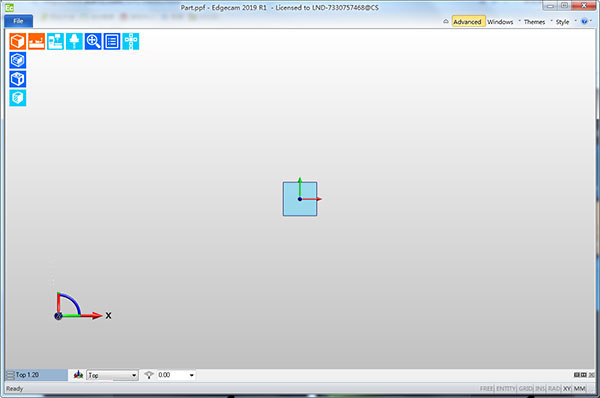Click the dotted cross pattern icon
This screenshot has width=600, height=398.
(130, 41)
